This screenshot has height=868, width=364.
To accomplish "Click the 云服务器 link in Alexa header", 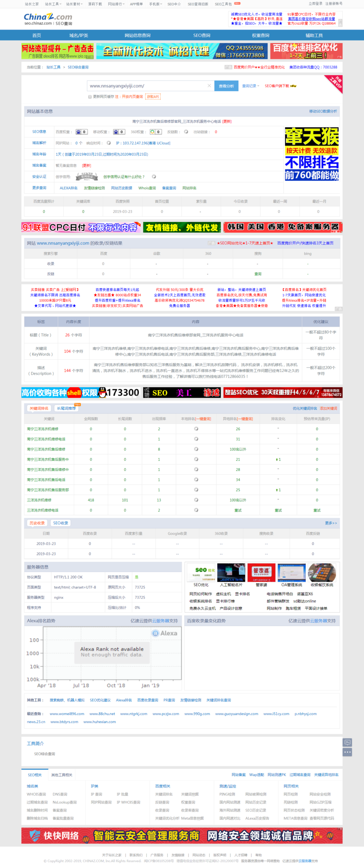I will click(x=160, y=621).
